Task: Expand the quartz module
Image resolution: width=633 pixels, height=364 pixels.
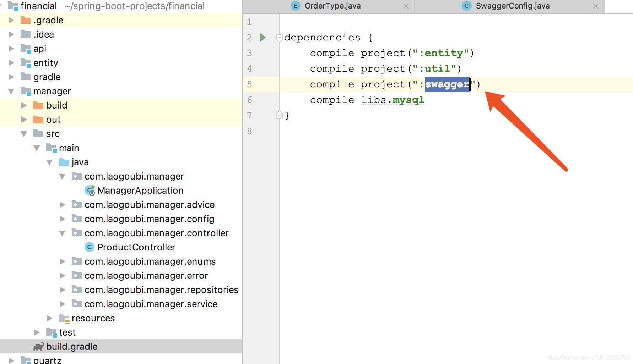Action: coord(11,360)
